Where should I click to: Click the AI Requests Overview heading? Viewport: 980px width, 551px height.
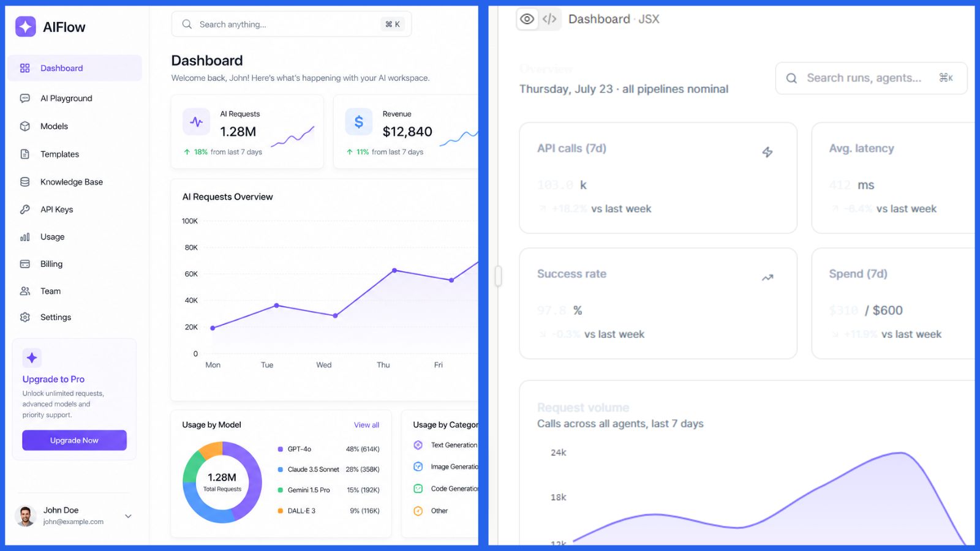pos(228,197)
